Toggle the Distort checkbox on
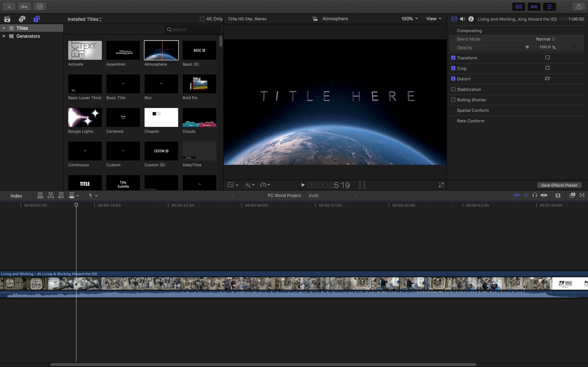The width and height of the screenshot is (588, 367). 453,79
